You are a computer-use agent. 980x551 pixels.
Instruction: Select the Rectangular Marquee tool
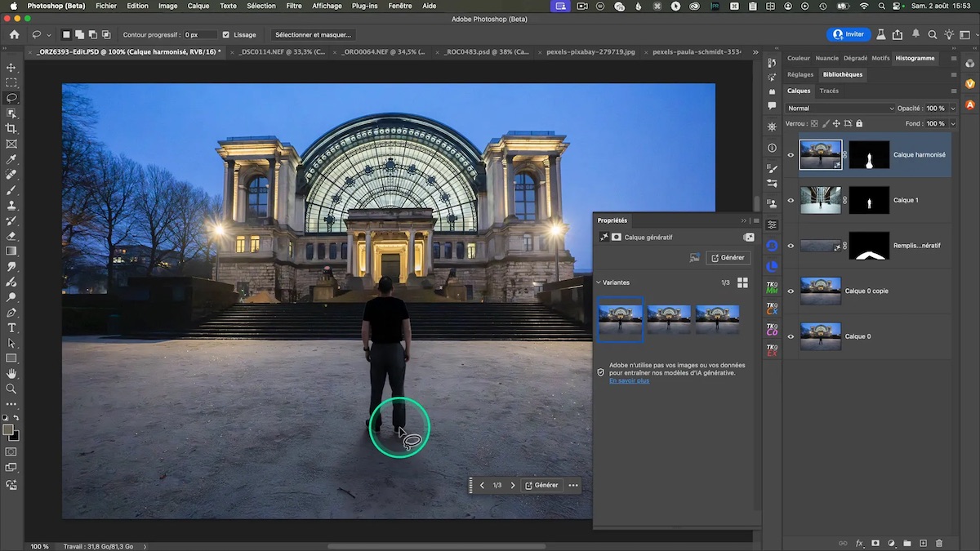pos(11,82)
